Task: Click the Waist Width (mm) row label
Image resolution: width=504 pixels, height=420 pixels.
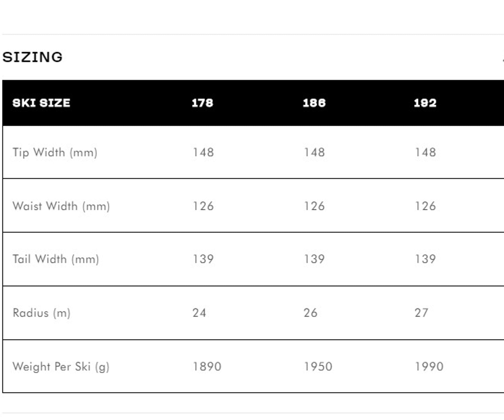Action: click(x=61, y=206)
